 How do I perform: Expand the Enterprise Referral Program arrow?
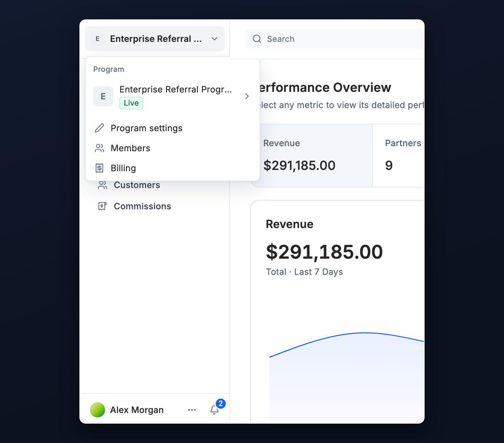point(247,96)
